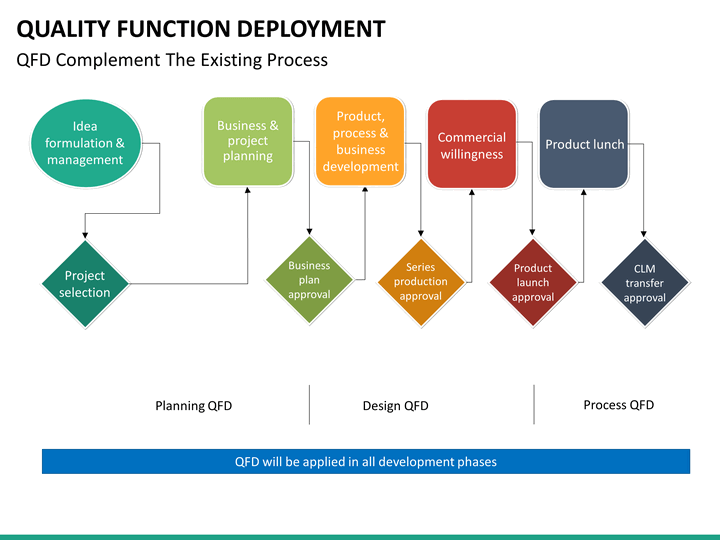This screenshot has height=540, width=720.
Task: Select the Process QFD label
Action: pyautogui.click(x=619, y=405)
